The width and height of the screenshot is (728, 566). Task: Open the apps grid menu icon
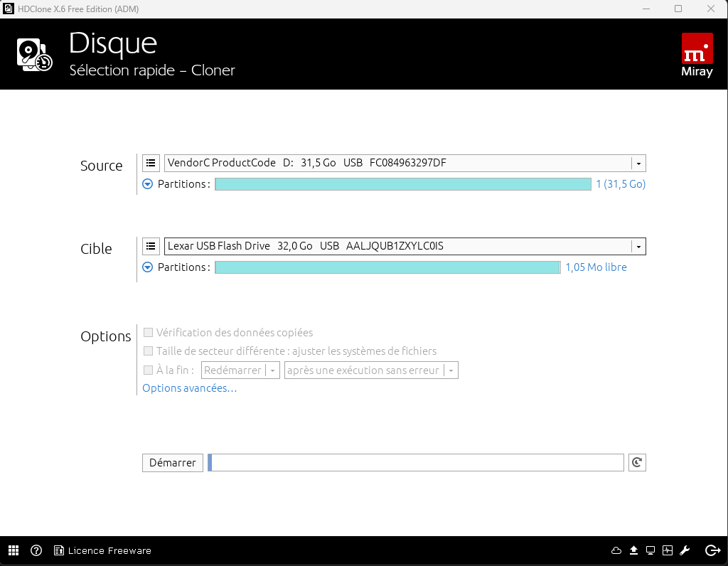coord(14,550)
